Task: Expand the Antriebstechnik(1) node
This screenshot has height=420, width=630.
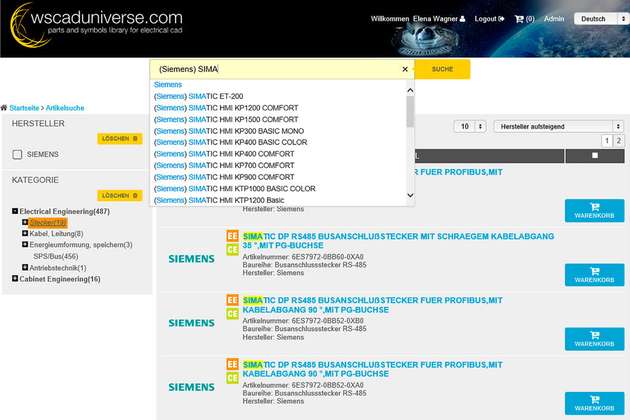Action: pyautogui.click(x=25, y=267)
